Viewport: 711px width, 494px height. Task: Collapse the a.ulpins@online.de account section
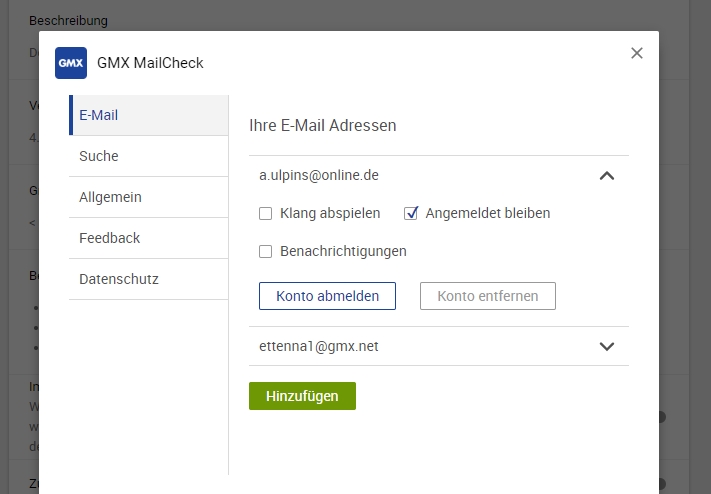coord(607,176)
